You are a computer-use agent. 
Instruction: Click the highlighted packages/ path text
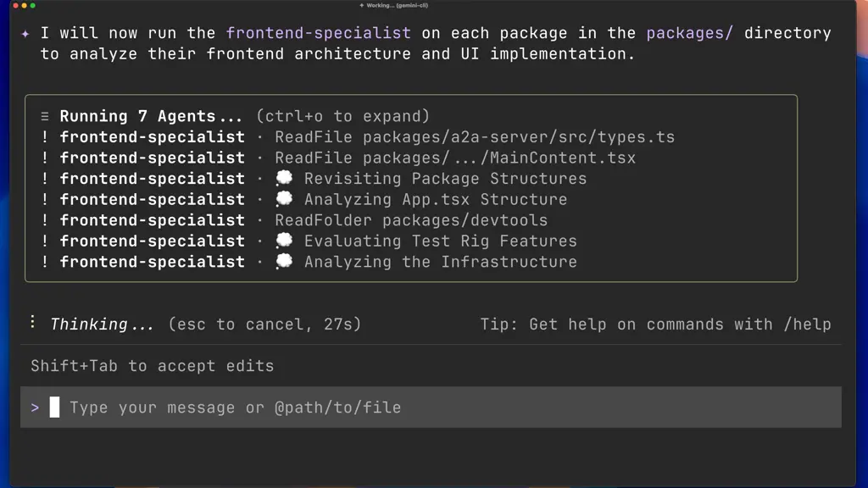point(690,33)
